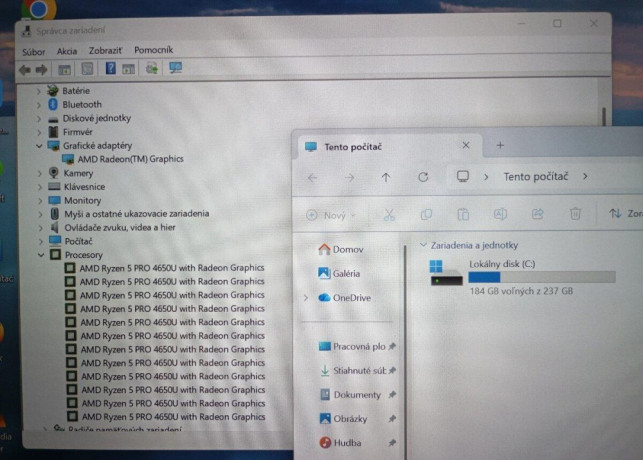The image size is (643, 460).
Task: Collapse the Procesory node
Action: click(x=41, y=255)
